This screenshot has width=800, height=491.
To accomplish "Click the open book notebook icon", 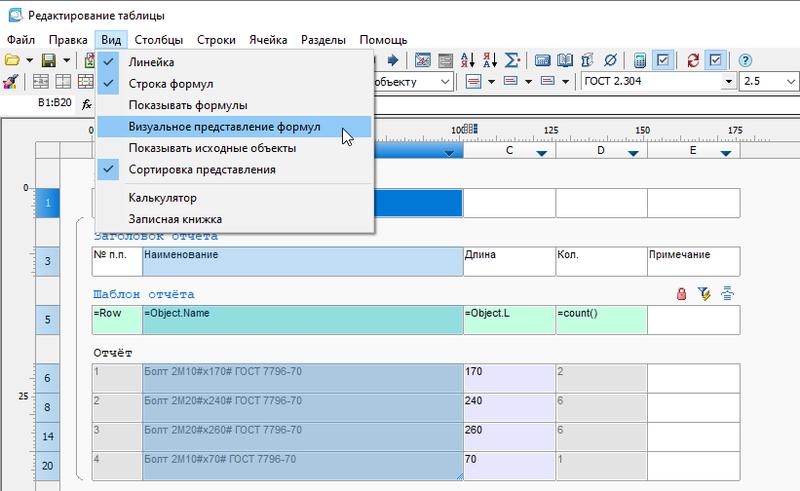I will click(x=565, y=60).
